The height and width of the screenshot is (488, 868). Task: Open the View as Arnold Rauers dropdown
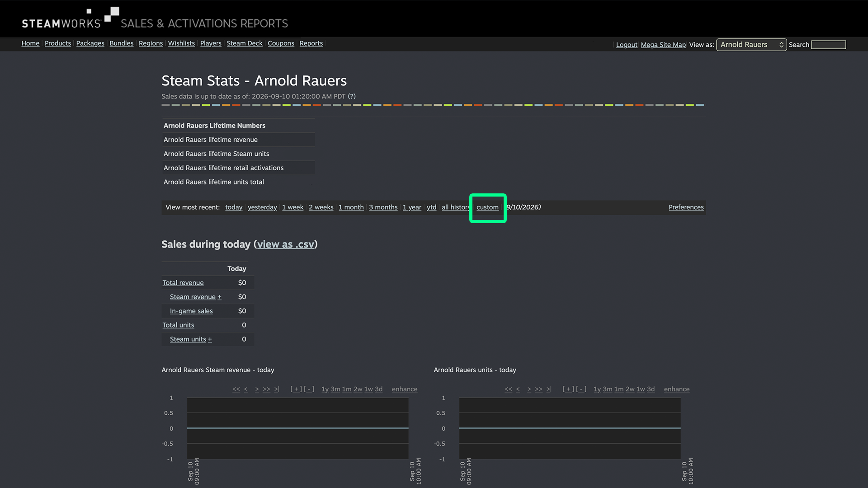point(751,45)
